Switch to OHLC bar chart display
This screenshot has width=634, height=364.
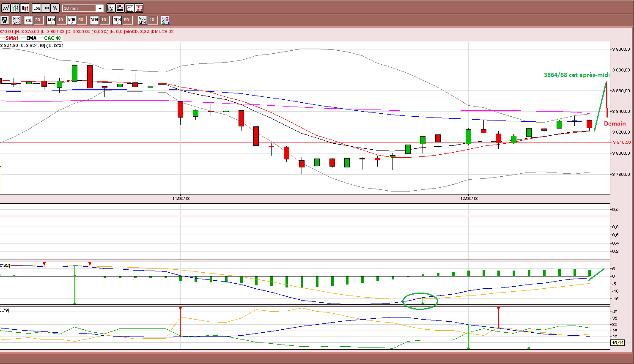pos(15,8)
